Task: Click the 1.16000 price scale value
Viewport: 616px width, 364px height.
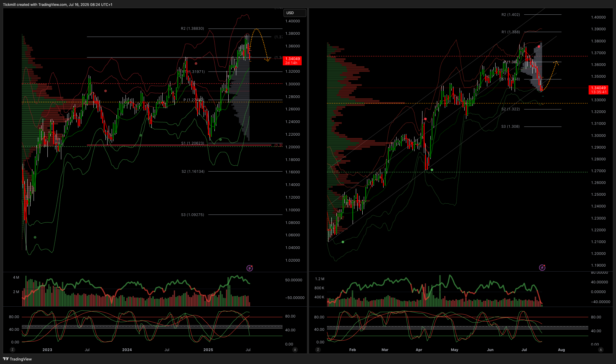Action: click(x=293, y=172)
